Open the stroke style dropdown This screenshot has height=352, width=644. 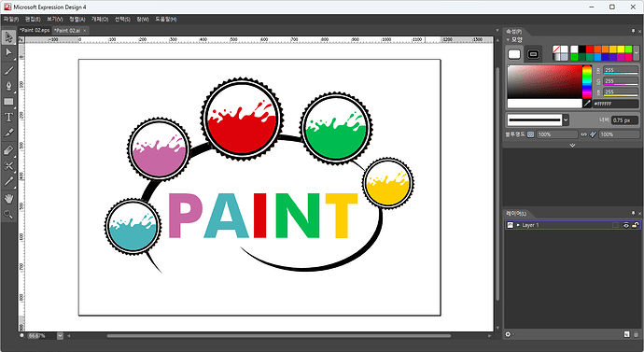(566, 120)
